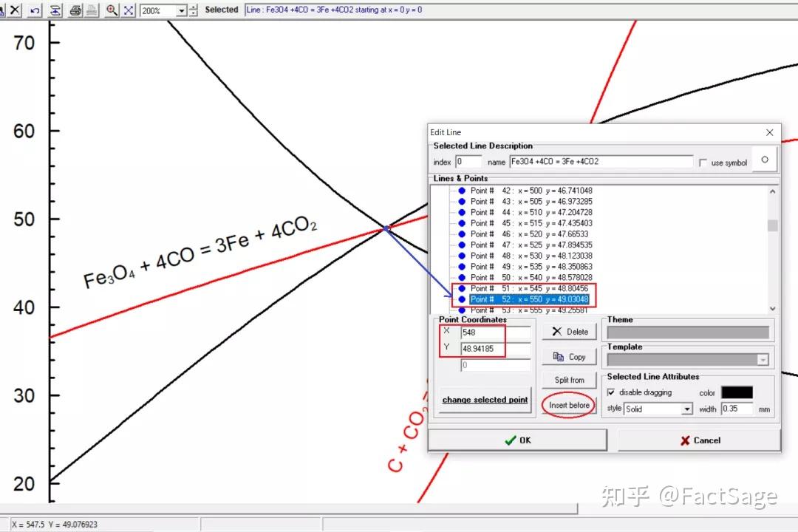Click the Undo arrow icon
The height and width of the screenshot is (532, 798).
(34, 11)
